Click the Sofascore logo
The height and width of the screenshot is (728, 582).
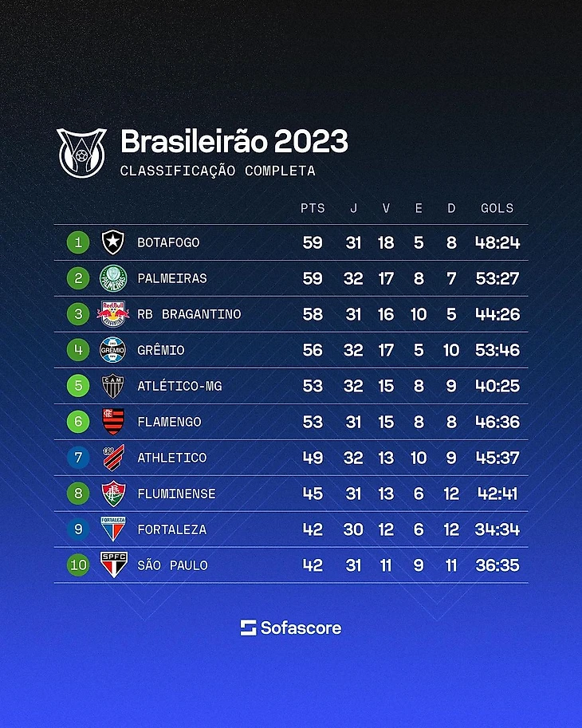291,628
